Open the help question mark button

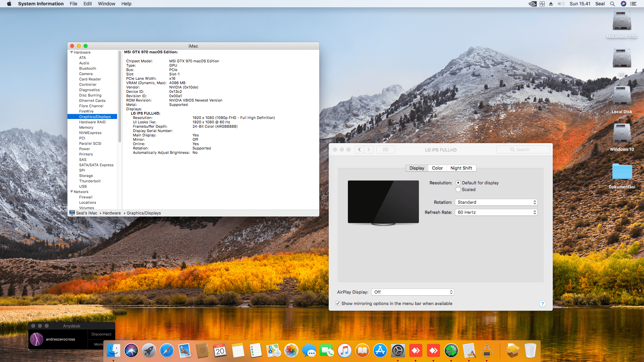[542, 304]
